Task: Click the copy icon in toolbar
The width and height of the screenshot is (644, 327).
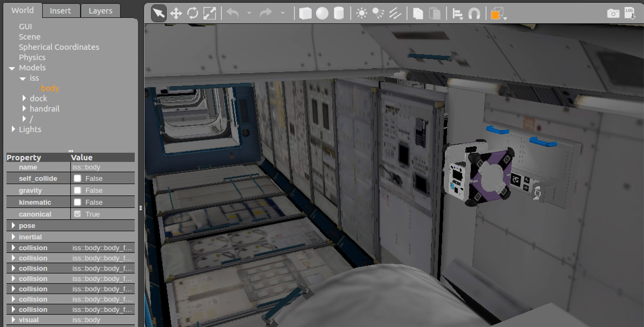Action: [x=418, y=13]
